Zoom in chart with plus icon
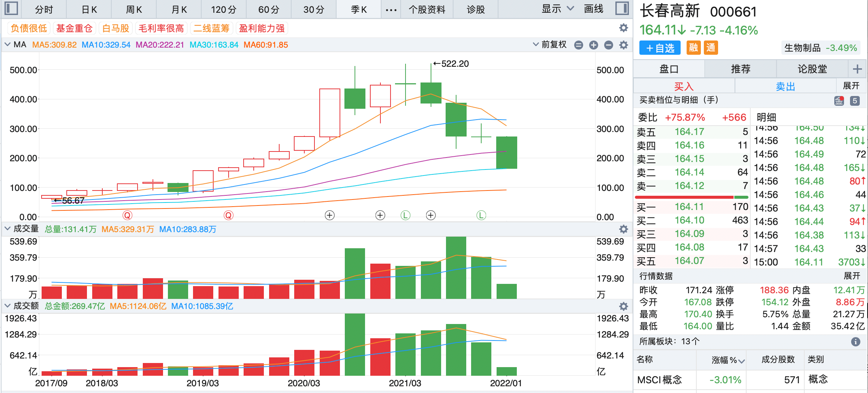The image size is (868, 393). (593, 45)
